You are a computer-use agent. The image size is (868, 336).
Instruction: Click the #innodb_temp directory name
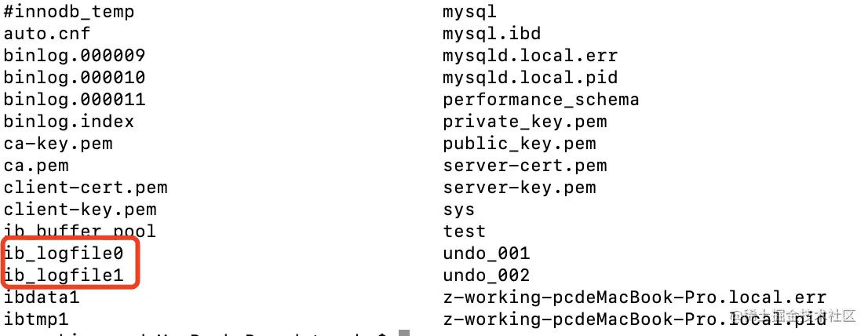point(69,12)
